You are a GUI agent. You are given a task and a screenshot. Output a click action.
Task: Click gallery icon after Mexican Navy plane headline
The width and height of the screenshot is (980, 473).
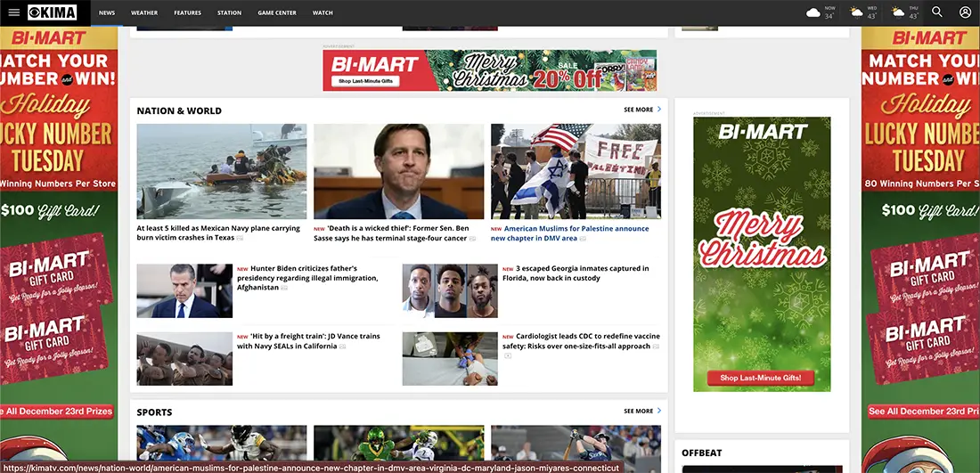[240, 238]
